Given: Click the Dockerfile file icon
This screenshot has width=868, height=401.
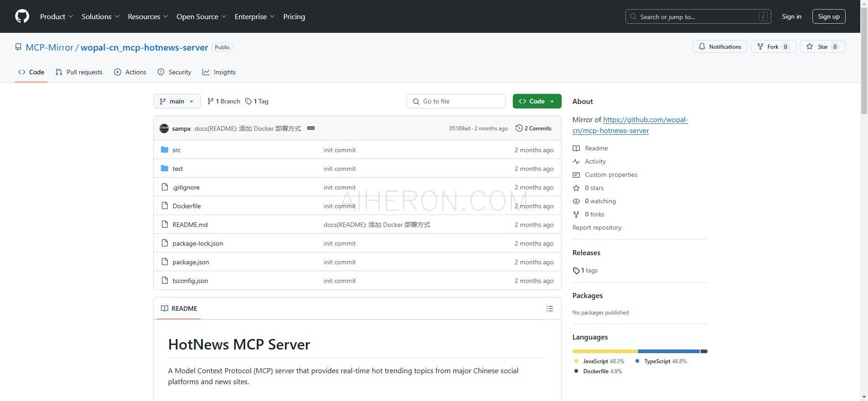Looking at the screenshot, I should coord(165,206).
